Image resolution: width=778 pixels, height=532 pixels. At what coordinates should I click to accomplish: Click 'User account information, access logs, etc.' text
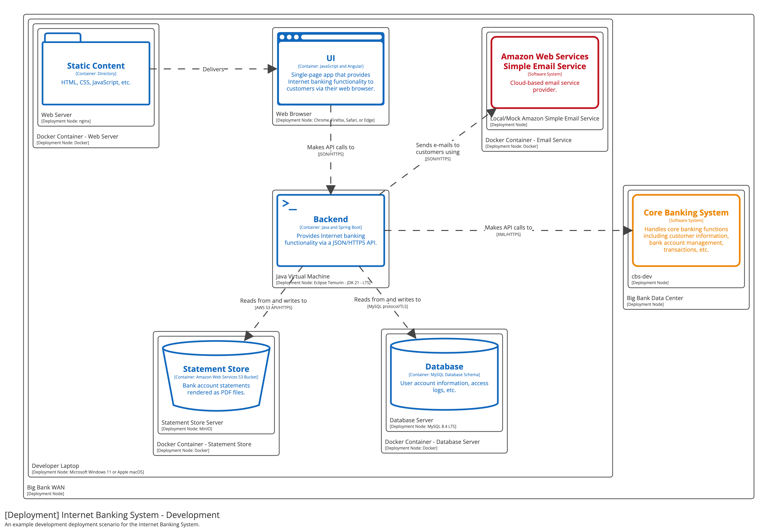[444, 387]
